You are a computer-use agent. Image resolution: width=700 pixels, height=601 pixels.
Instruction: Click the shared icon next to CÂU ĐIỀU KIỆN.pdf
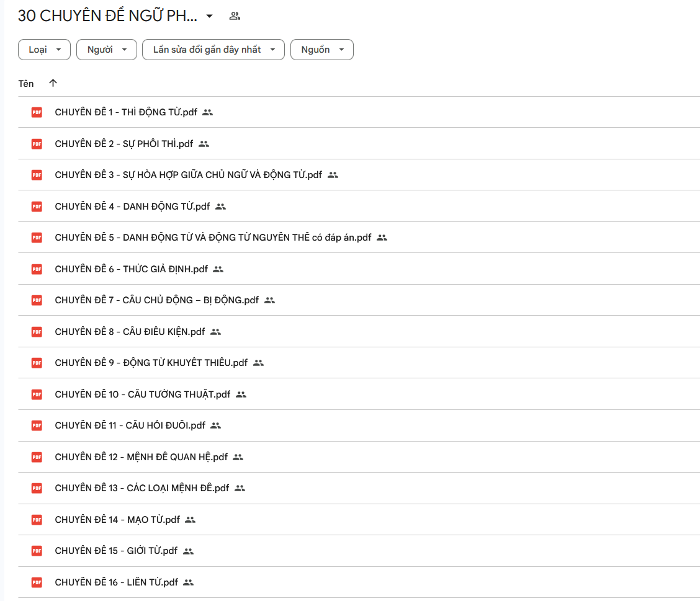[x=215, y=332]
